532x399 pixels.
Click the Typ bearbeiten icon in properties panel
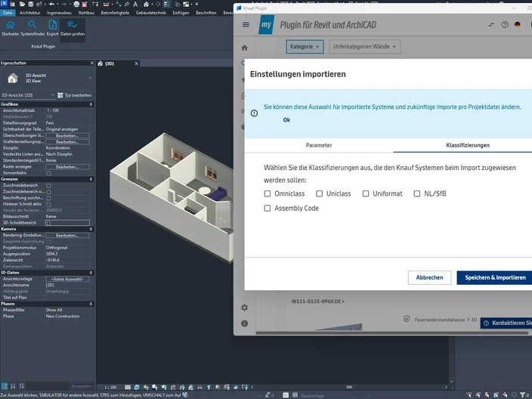click(60, 95)
